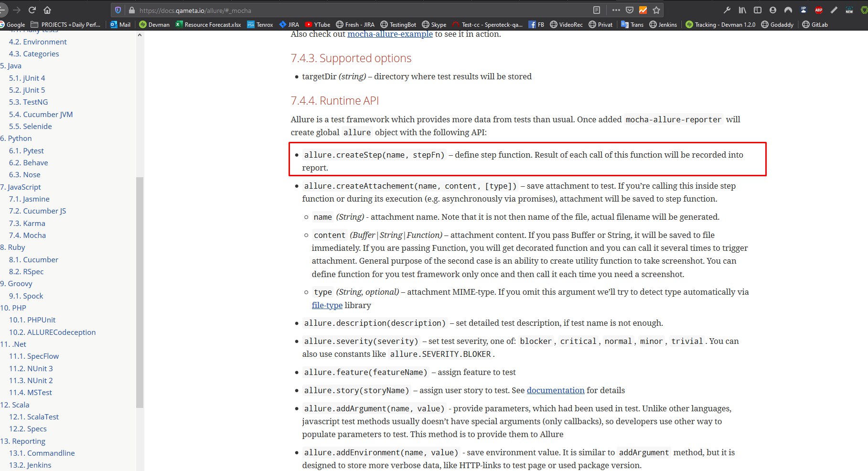The height and width of the screenshot is (471, 868).
Task: Go to sidebar section 8.2. RSpec
Action: 26,271
